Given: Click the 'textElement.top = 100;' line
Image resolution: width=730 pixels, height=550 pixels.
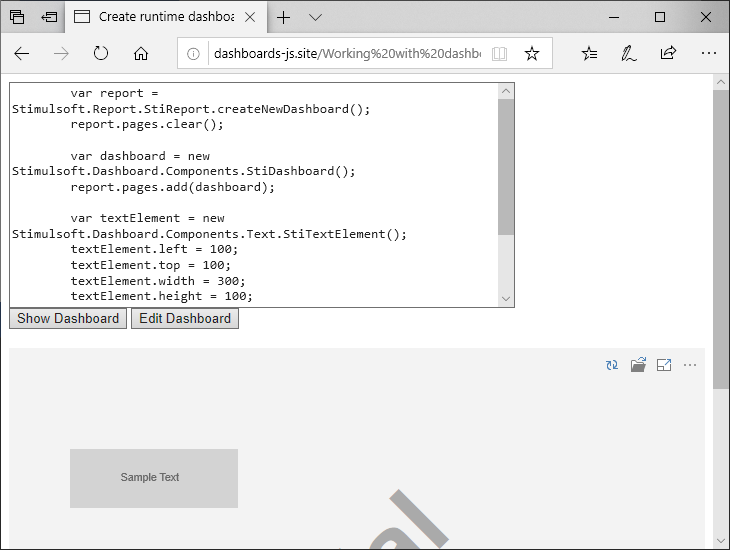Looking at the screenshot, I should (150, 265).
